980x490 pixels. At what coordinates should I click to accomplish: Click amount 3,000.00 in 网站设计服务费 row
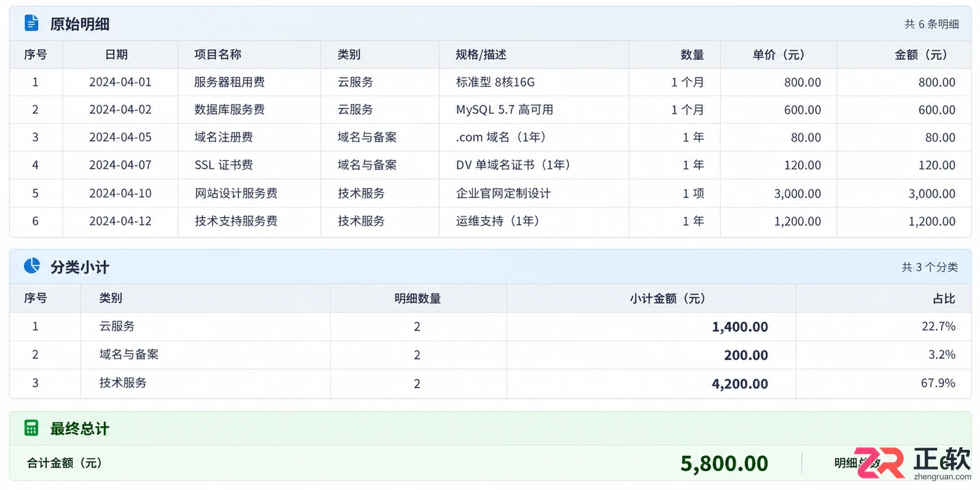[932, 193]
